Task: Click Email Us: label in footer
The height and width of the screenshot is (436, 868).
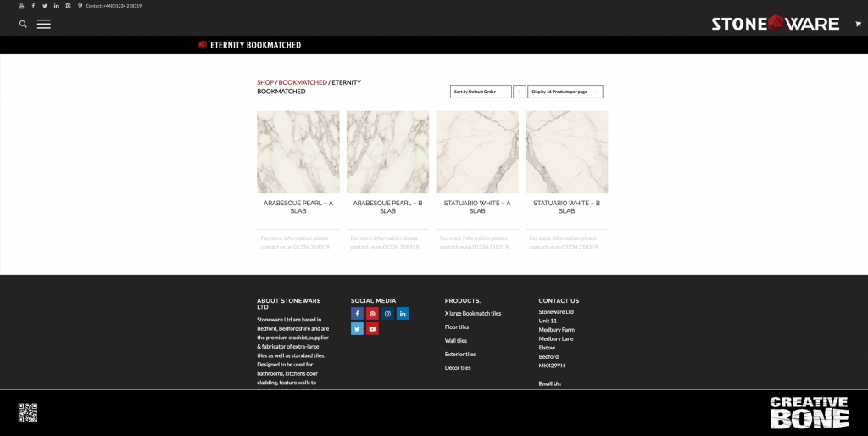Action: click(549, 383)
